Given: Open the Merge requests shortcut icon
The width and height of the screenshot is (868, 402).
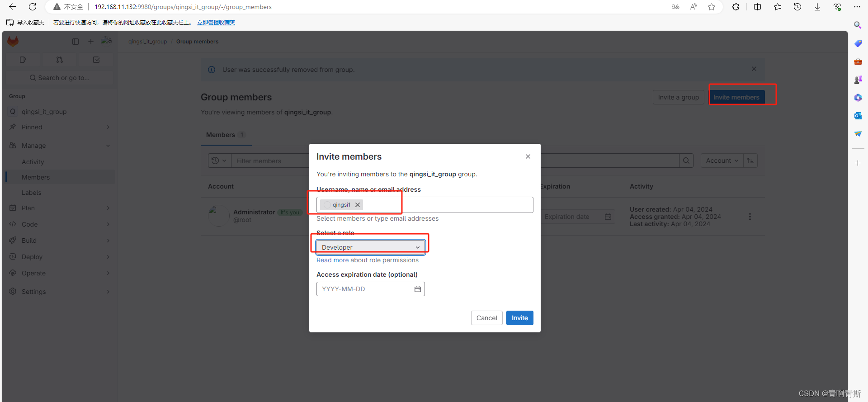Looking at the screenshot, I should [60, 60].
